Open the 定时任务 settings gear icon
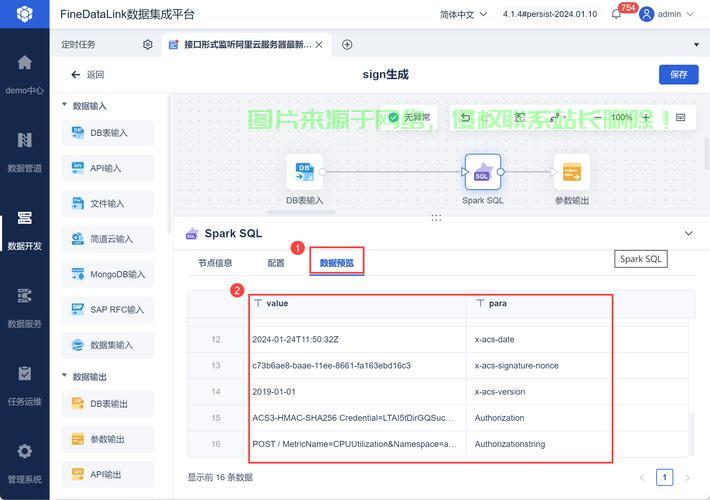This screenshot has width=710, height=500. point(148,44)
